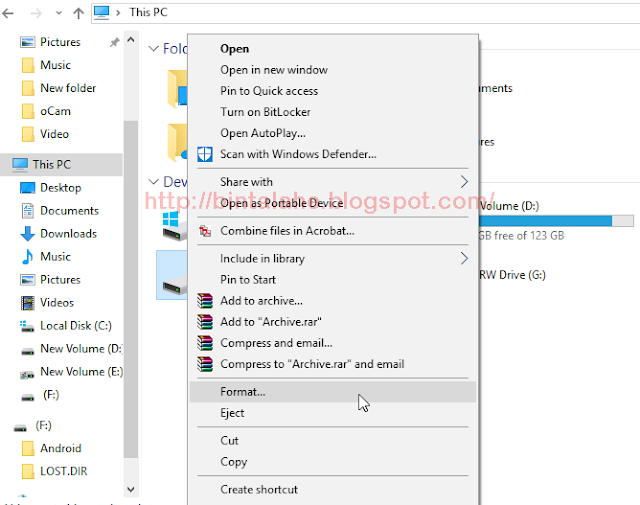Click the Music note icon under This PC
This screenshot has height=505, width=640.
tap(27, 257)
